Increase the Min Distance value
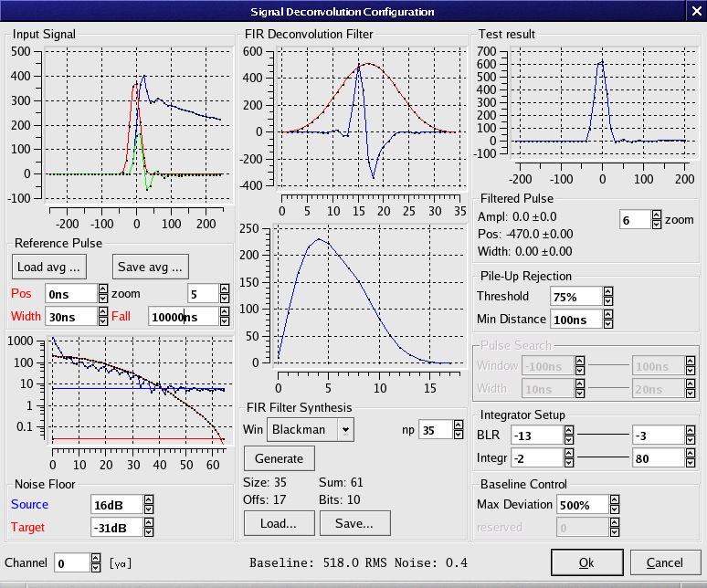 pyautogui.click(x=608, y=314)
